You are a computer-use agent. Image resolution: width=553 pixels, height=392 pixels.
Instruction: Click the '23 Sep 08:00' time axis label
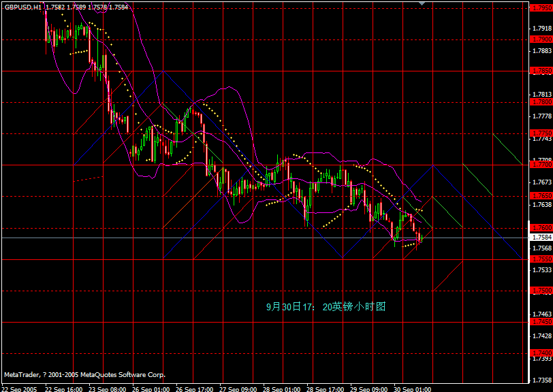click(x=108, y=389)
